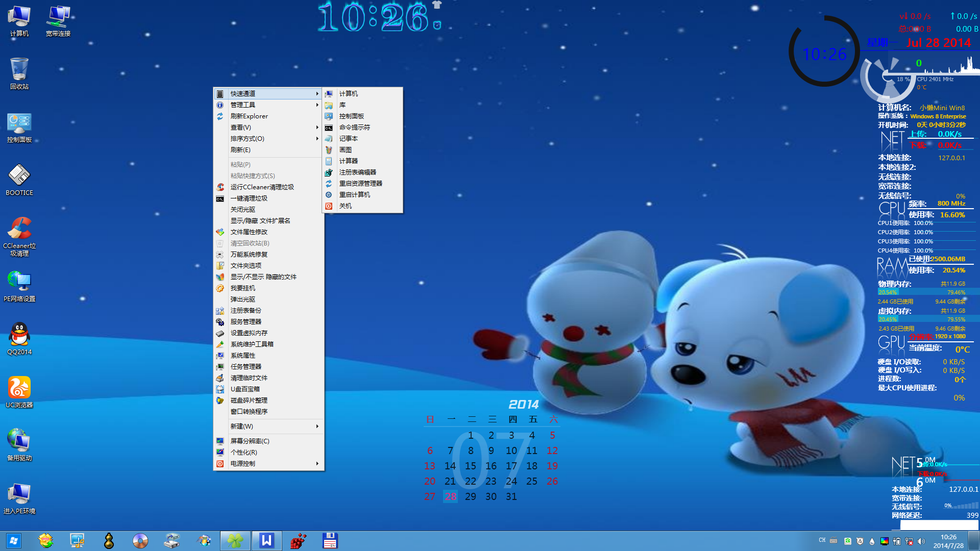Select the UC浏览器 desktop icon
This screenshot has width=980, height=551.
coord(19,392)
